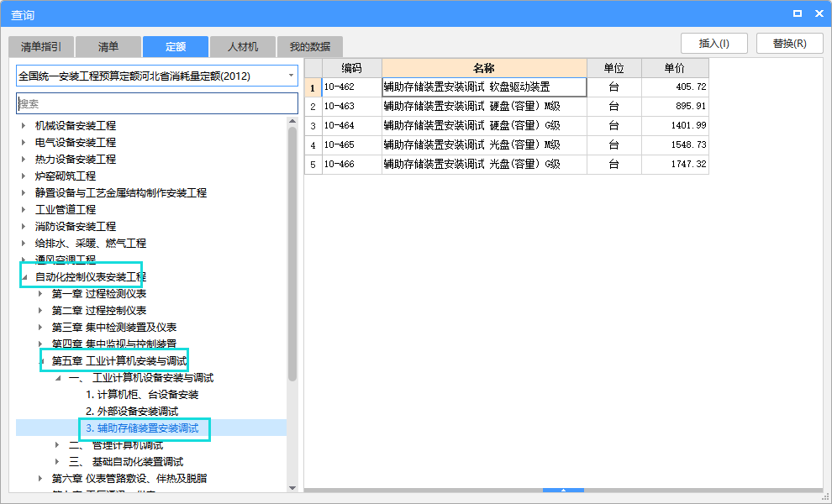Click the 名称 column header
Image resolution: width=832 pixels, height=504 pixels.
[x=484, y=68]
